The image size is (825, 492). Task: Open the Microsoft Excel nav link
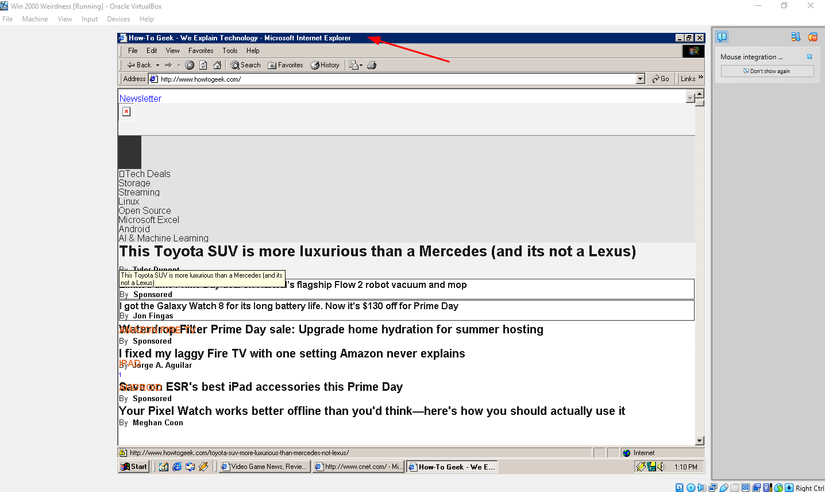[x=148, y=220]
